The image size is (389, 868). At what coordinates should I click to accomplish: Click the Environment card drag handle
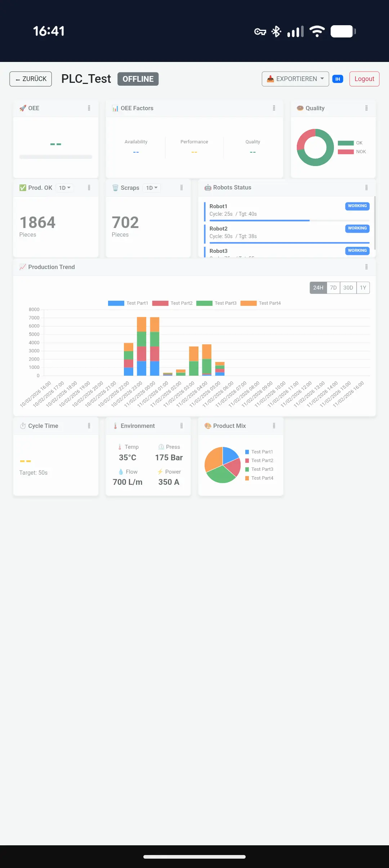[x=182, y=426]
